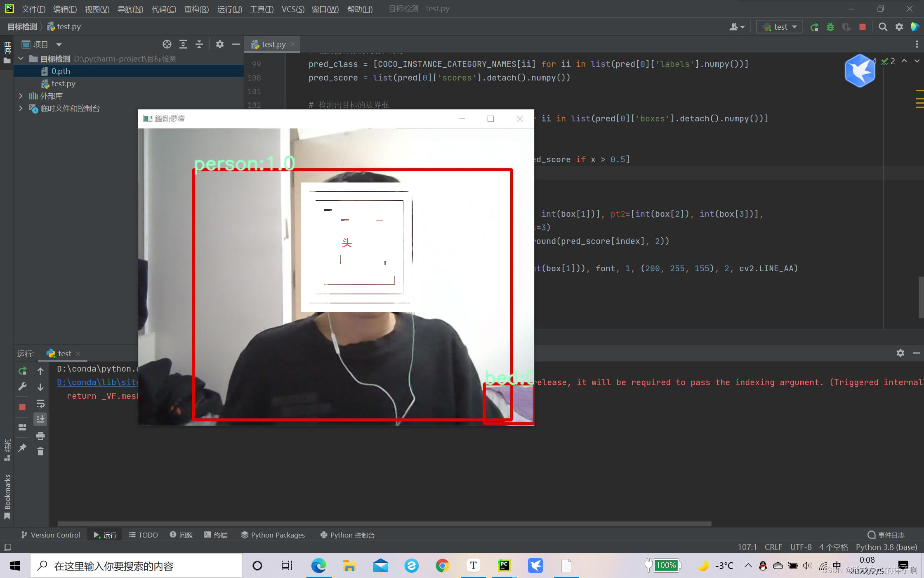Click the Python 3.8 (base) interpreter status
Screen dimensions: 924x578
[x=886, y=547]
